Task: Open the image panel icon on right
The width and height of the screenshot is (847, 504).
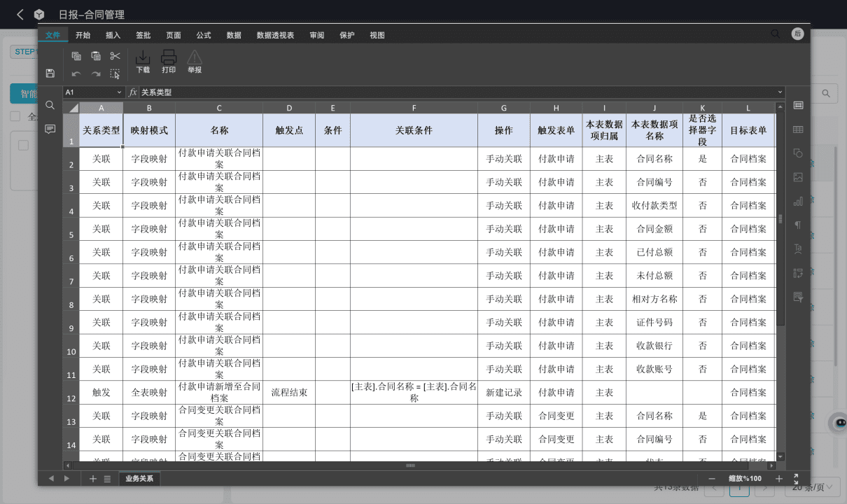Action: click(x=798, y=177)
